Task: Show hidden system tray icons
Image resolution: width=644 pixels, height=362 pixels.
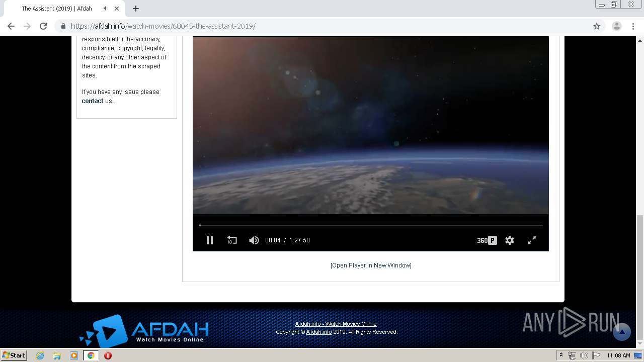Action: pos(561,355)
